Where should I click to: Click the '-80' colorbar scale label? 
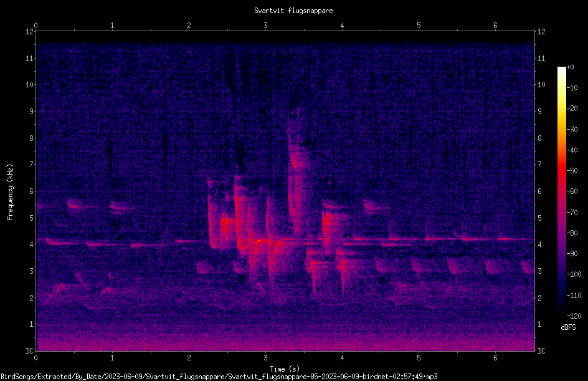click(x=572, y=233)
